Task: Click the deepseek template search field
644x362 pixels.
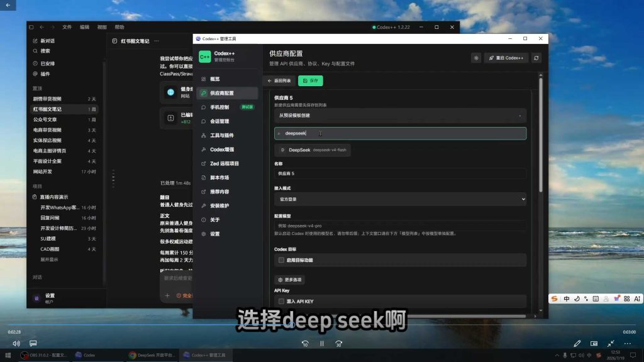Action: (x=400, y=133)
